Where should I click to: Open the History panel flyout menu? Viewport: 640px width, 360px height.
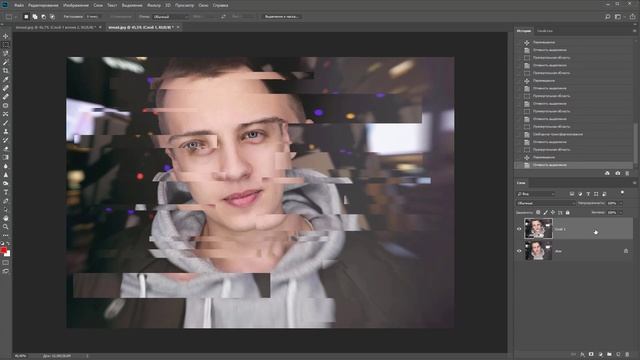(634, 31)
